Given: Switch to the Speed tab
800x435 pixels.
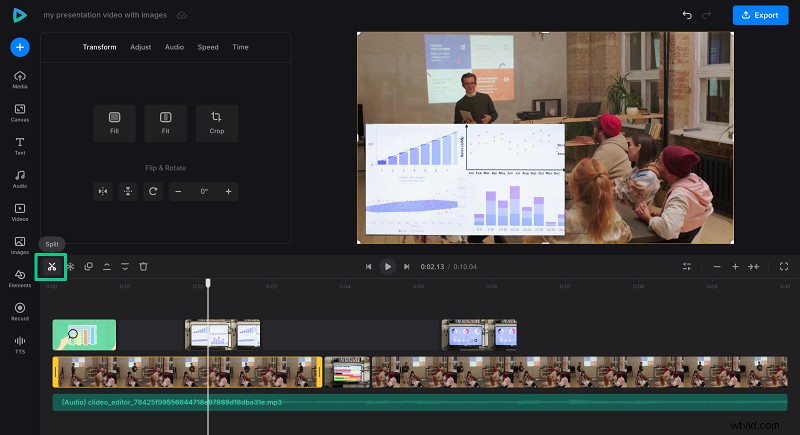Looking at the screenshot, I should point(207,47).
